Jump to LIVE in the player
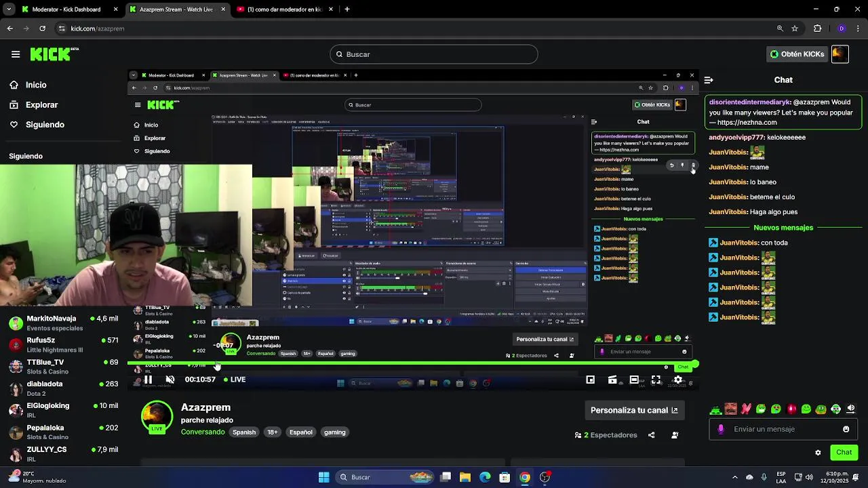Viewport: 868px width, 488px height. click(234, 380)
